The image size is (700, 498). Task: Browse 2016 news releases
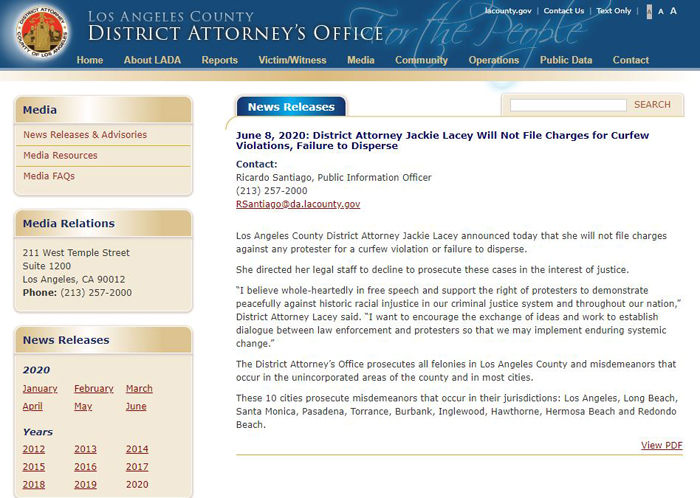click(x=85, y=467)
